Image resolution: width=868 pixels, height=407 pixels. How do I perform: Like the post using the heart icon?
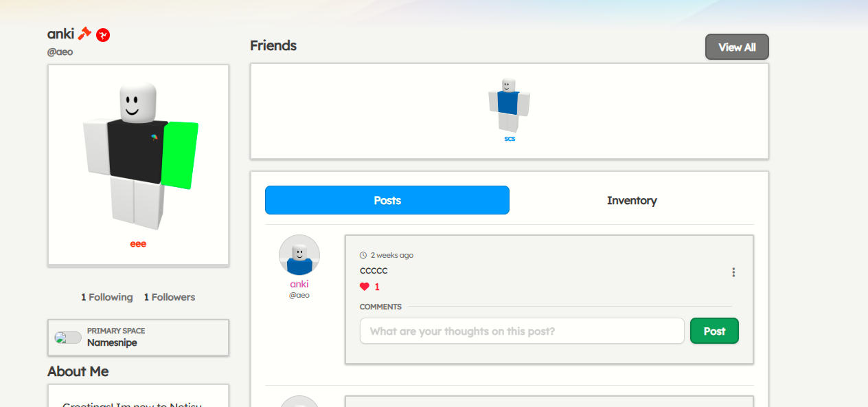coord(365,287)
